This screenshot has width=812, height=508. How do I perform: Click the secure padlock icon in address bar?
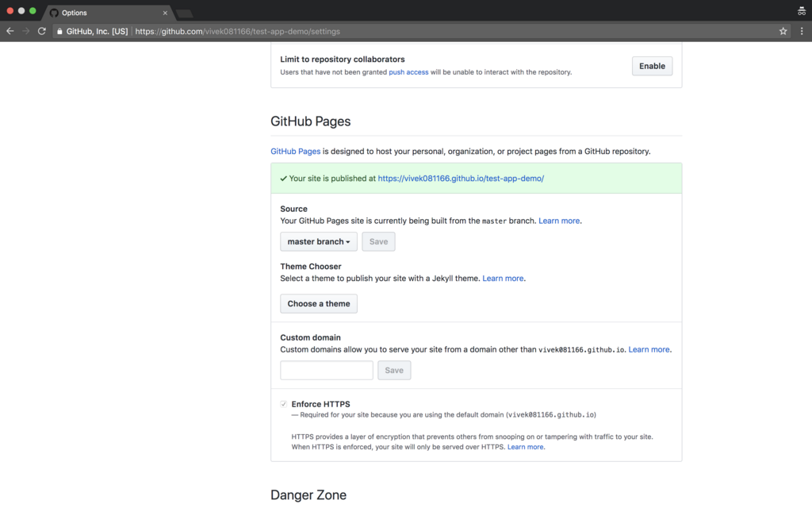click(59, 32)
